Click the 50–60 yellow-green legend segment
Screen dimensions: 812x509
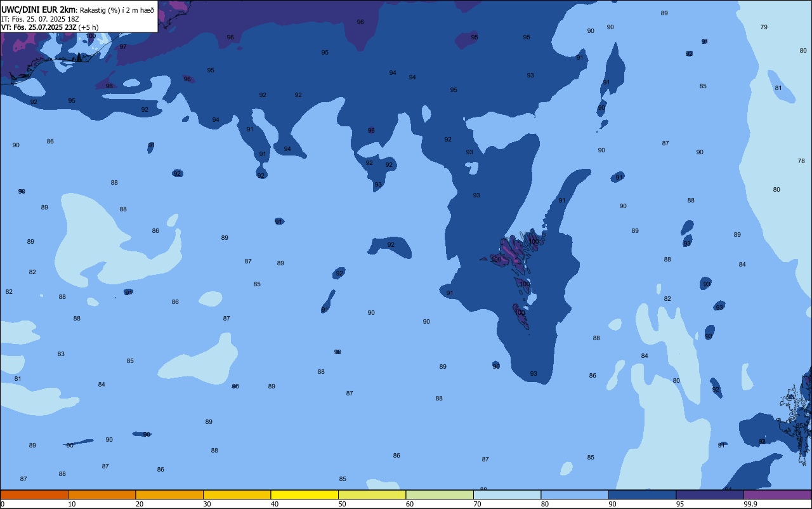[x=372, y=494]
